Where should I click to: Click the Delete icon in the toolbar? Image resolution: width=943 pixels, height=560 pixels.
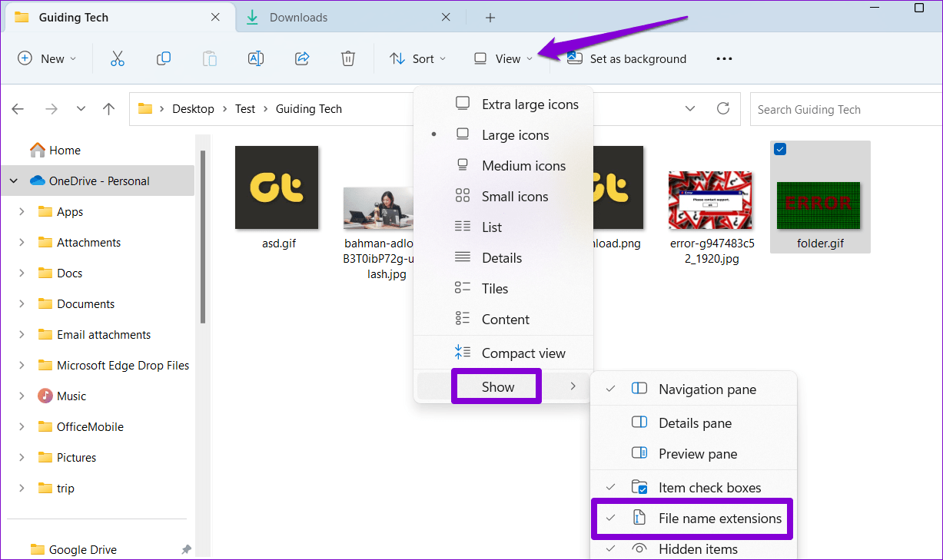tap(347, 58)
